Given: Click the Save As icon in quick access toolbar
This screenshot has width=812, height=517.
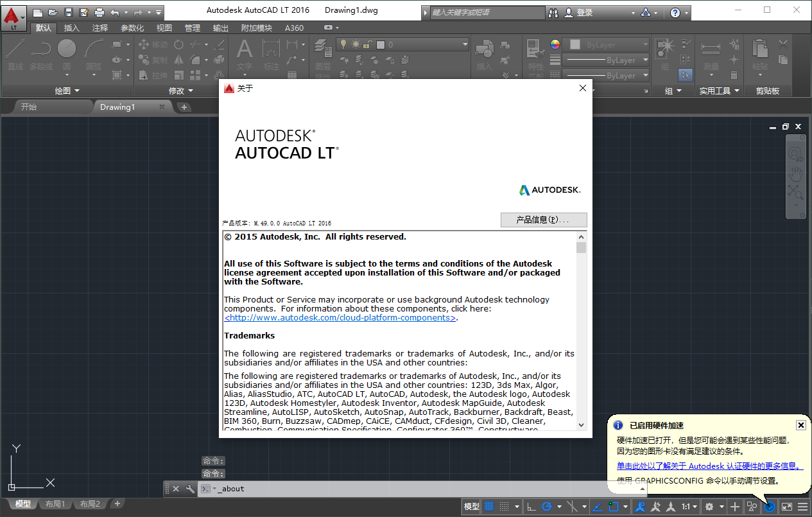Looking at the screenshot, I should [x=83, y=12].
